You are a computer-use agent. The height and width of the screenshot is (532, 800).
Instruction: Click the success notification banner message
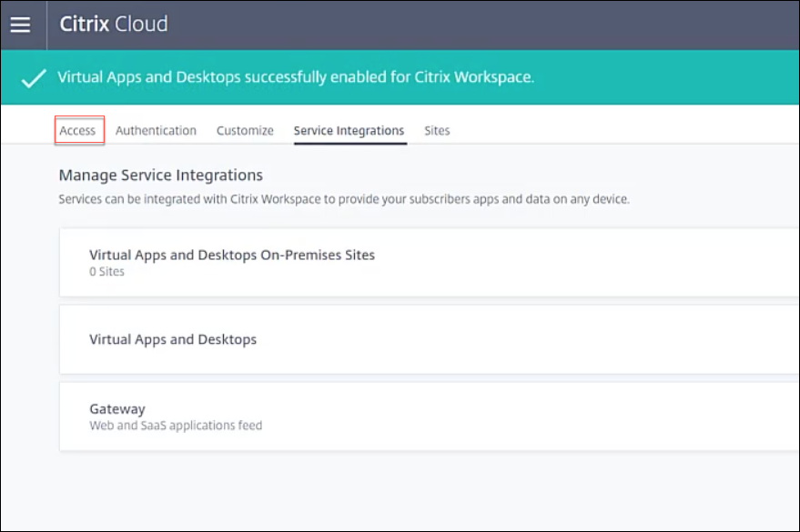tap(295, 77)
